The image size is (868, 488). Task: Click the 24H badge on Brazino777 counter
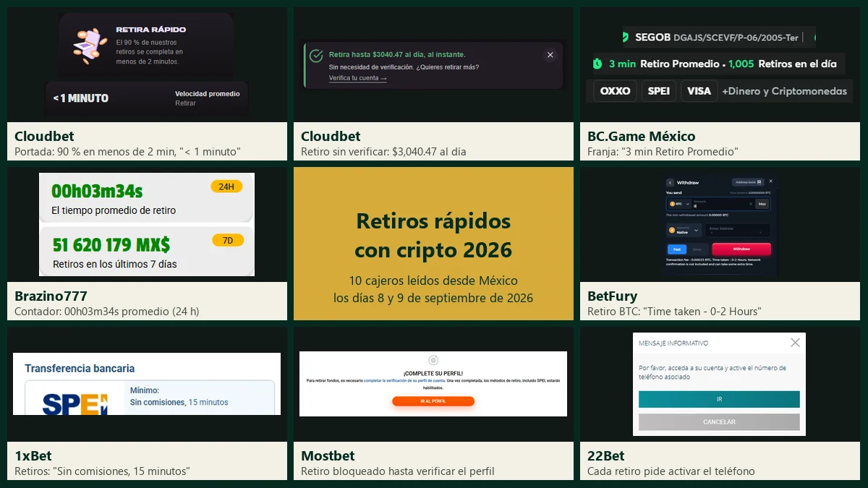pos(226,187)
